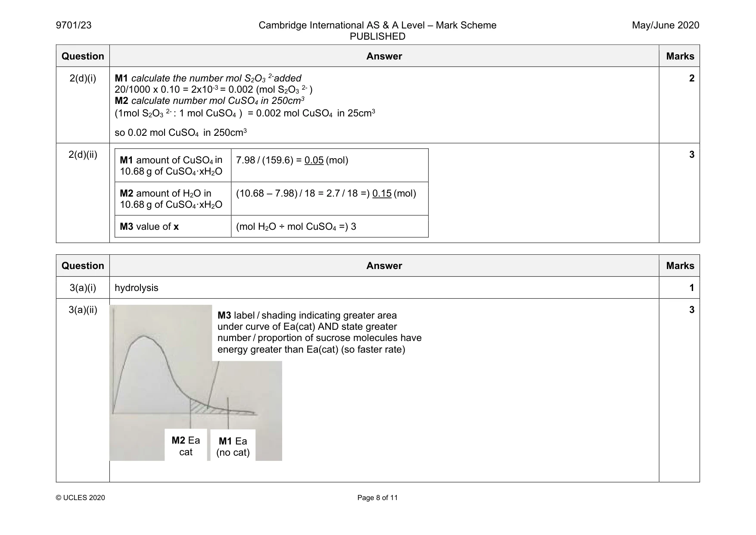Click the 'PUBLISHED' heading text
This screenshot has width=756, height=535.
click(x=377, y=37)
